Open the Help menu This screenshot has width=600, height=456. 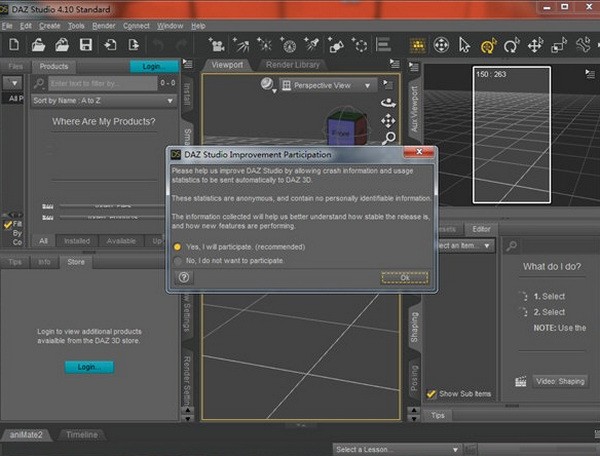pos(198,26)
